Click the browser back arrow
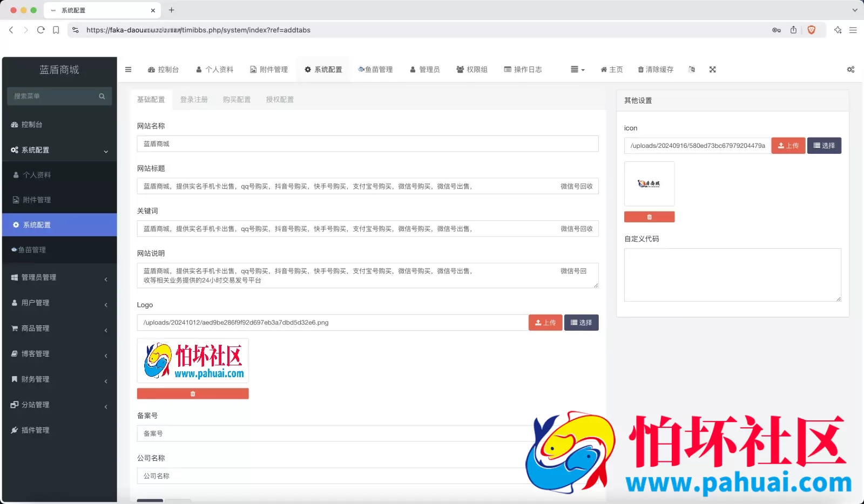The width and height of the screenshot is (864, 504). click(11, 30)
